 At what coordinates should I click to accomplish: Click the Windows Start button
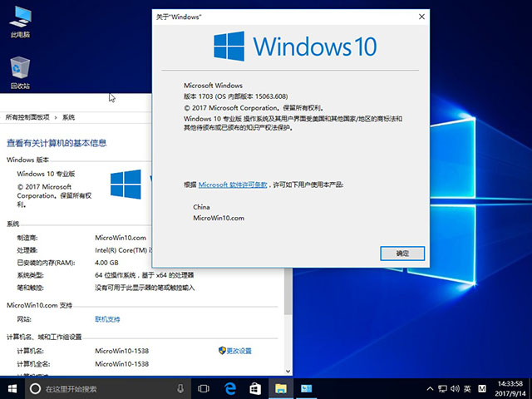12,388
